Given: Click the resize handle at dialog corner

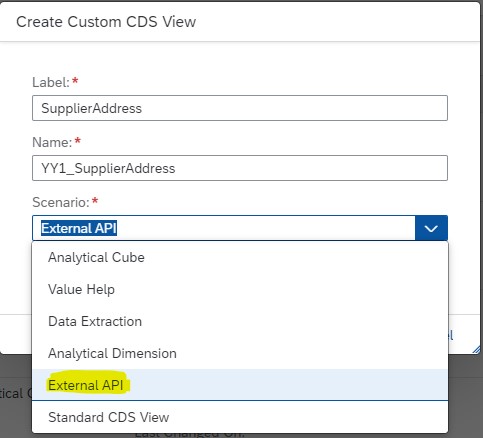Looking at the screenshot, I should click(x=477, y=350).
